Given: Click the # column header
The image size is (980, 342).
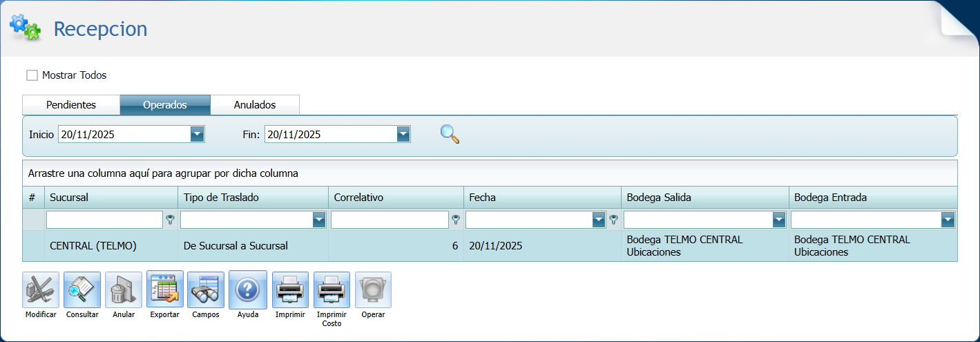Looking at the screenshot, I should pos(33,198).
